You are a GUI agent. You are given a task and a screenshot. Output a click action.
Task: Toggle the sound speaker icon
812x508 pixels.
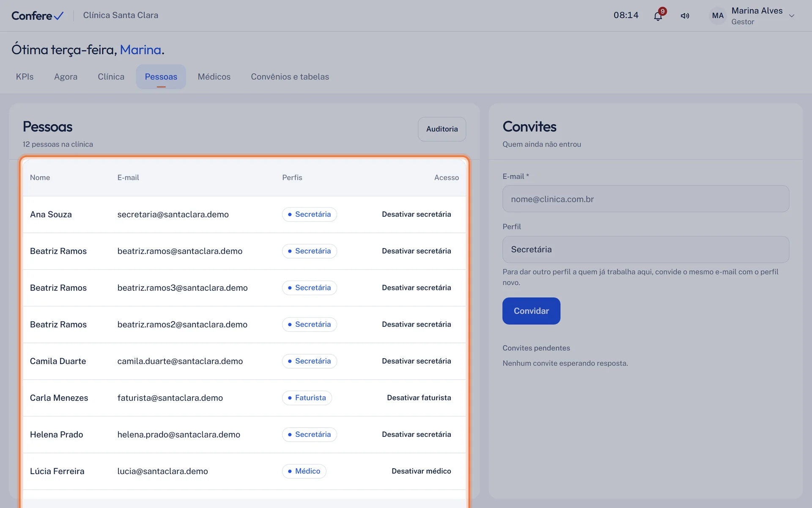click(685, 16)
